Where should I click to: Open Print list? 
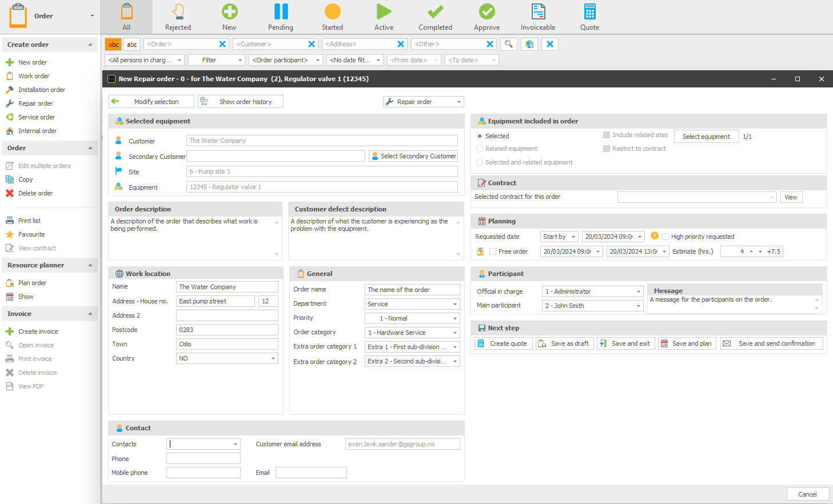[29, 221]
